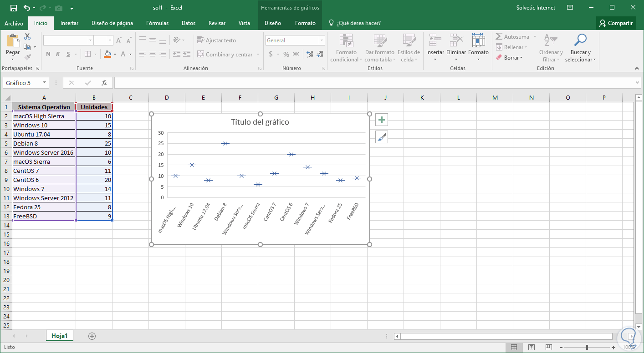644x353 pixels.
Task: Click the insert function fx icon
Action: (104, 83)
